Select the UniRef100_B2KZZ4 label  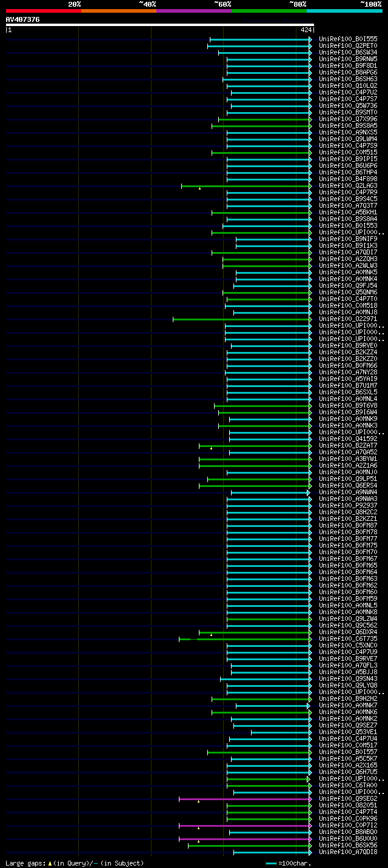click(x=348, y=352)
